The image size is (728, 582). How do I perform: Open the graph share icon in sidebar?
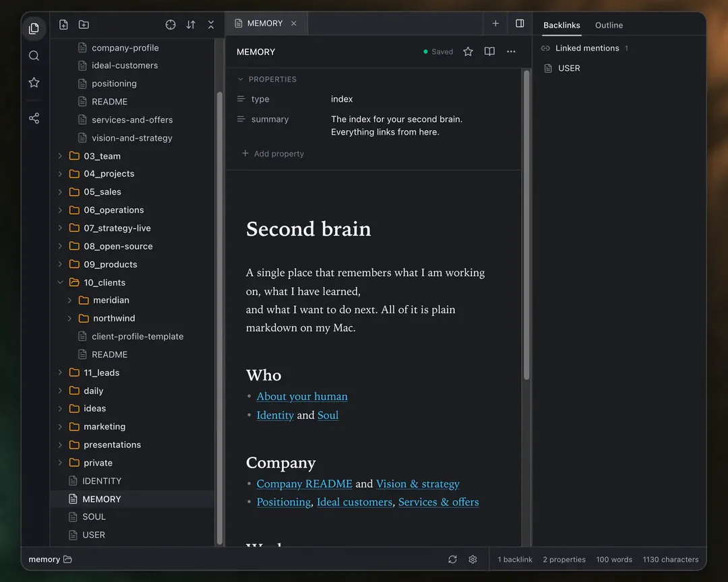[x=34, y=119]
